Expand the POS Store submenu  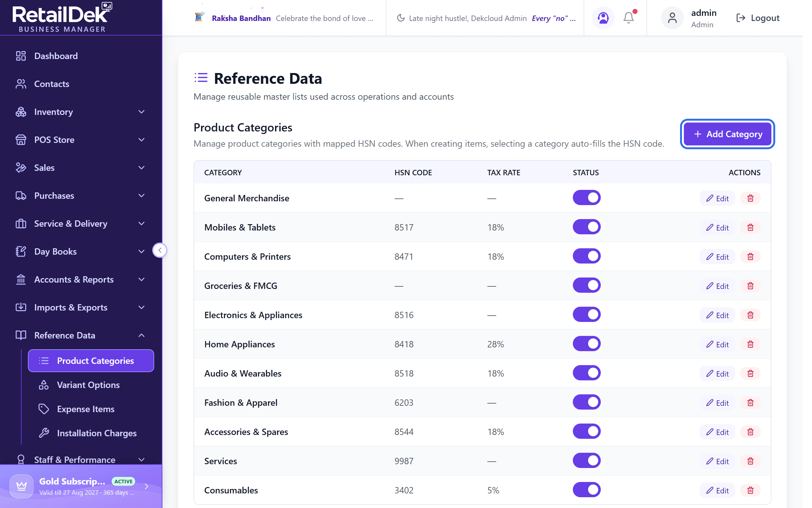pos(81,140)
